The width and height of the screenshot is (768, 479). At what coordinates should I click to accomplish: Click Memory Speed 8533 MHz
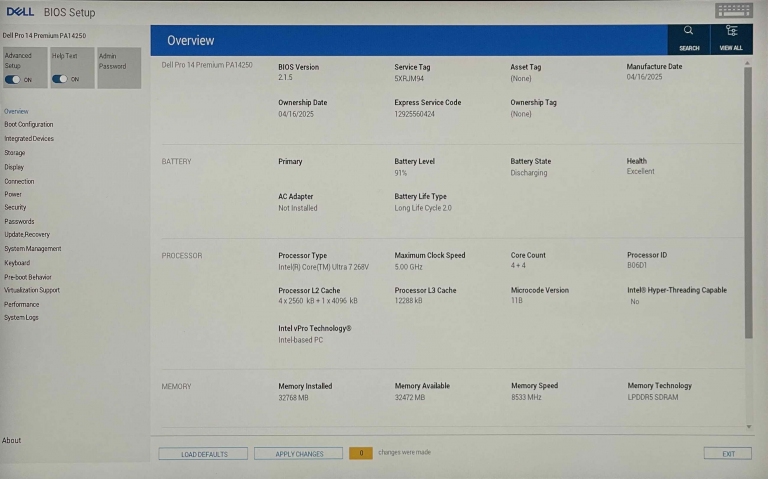(527, 397)
